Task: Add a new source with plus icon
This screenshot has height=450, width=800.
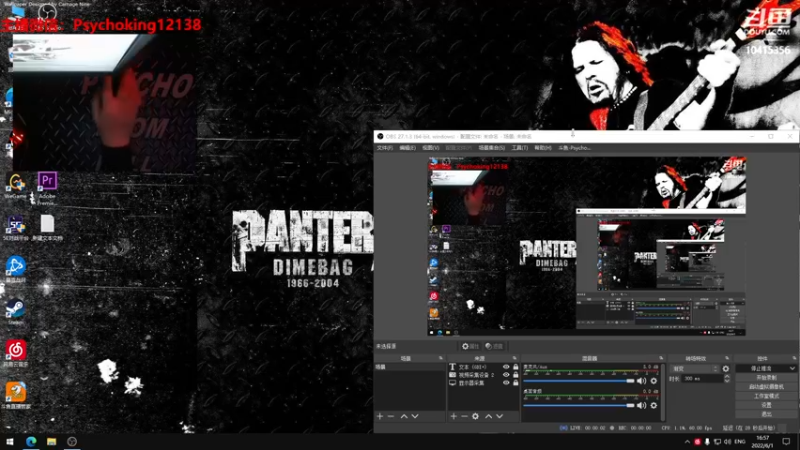Action: tap(454, 416)
